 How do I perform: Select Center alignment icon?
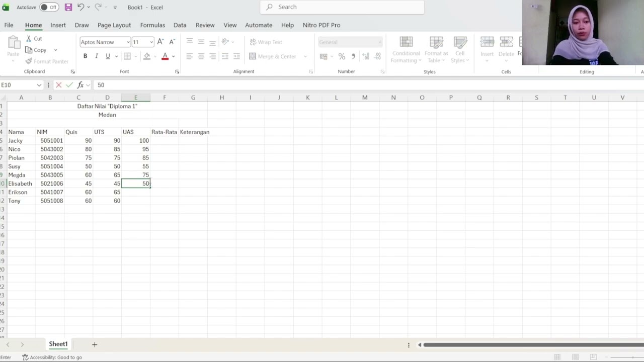(x=201, y=56)
